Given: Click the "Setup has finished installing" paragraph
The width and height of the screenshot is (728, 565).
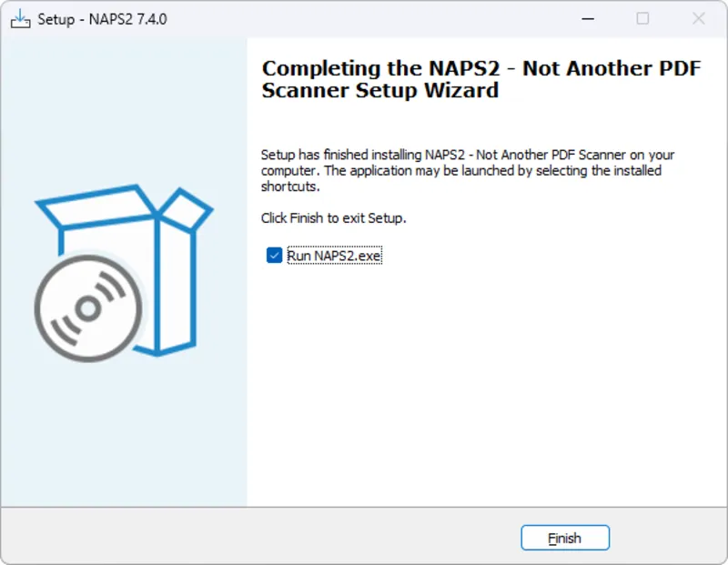Looking at the screenshot, I should (468, 170).
